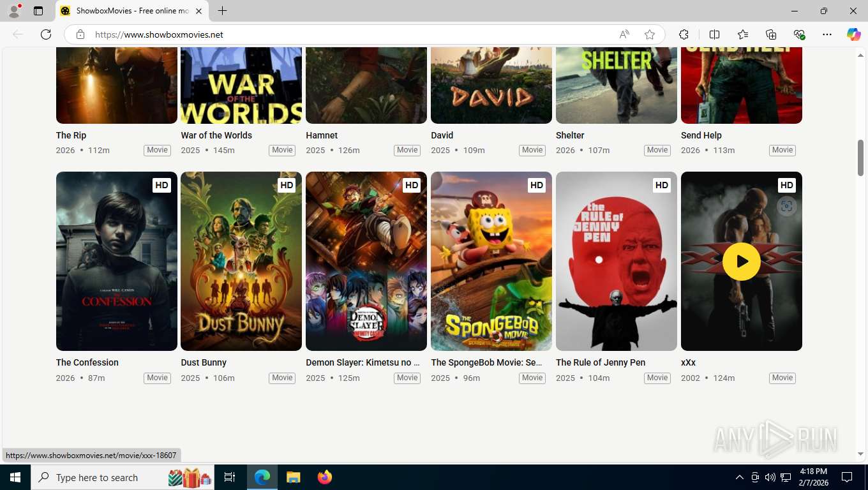This screenshot has height=490, width=868.
Task: Open David movie poster
Action: tap(491, 85)
